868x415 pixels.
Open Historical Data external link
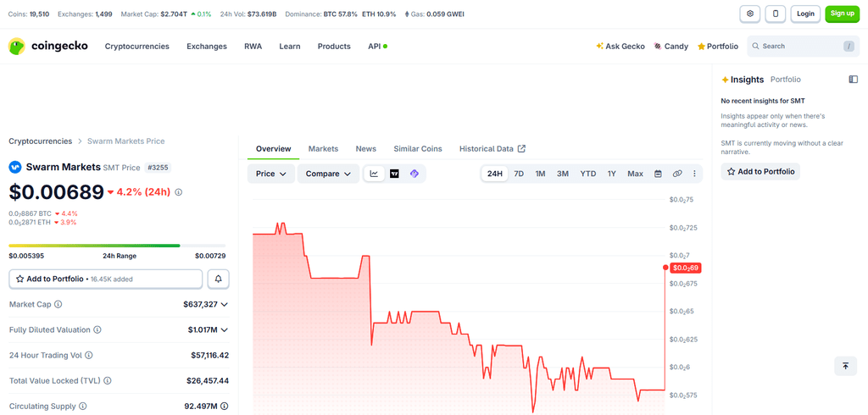(x=492, y=149)
